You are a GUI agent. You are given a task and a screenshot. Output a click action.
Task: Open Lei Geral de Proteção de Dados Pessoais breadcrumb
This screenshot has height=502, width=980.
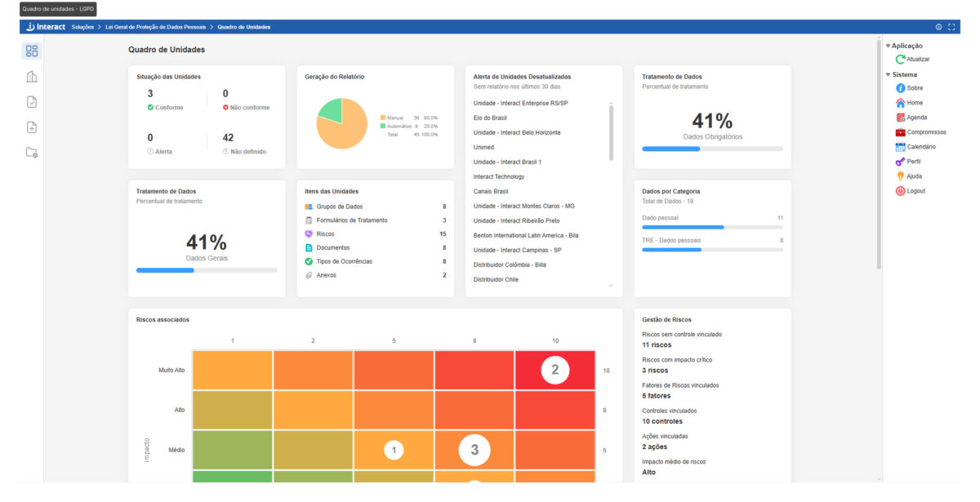(155, 27)
